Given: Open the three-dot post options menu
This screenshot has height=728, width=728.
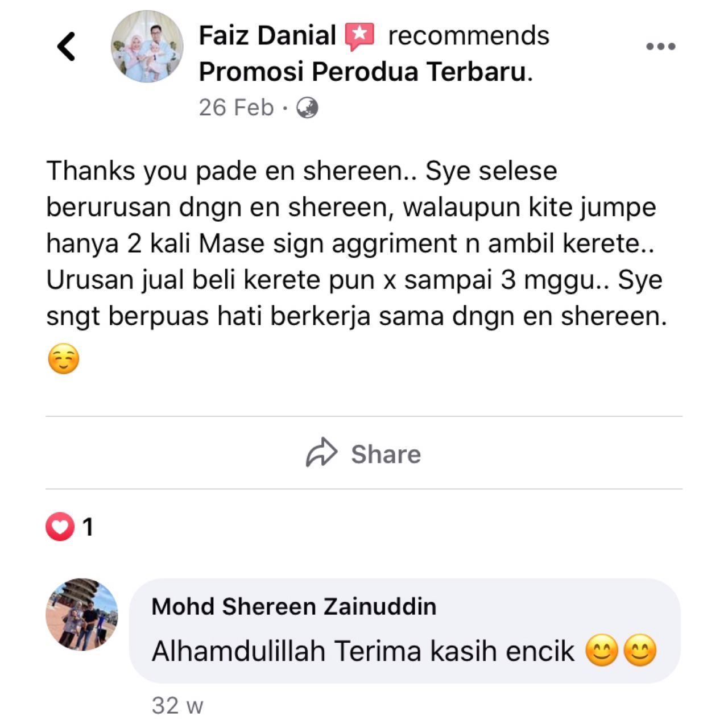Looking at the screenshot, I should pyautogui.click(x=661, y=47).
